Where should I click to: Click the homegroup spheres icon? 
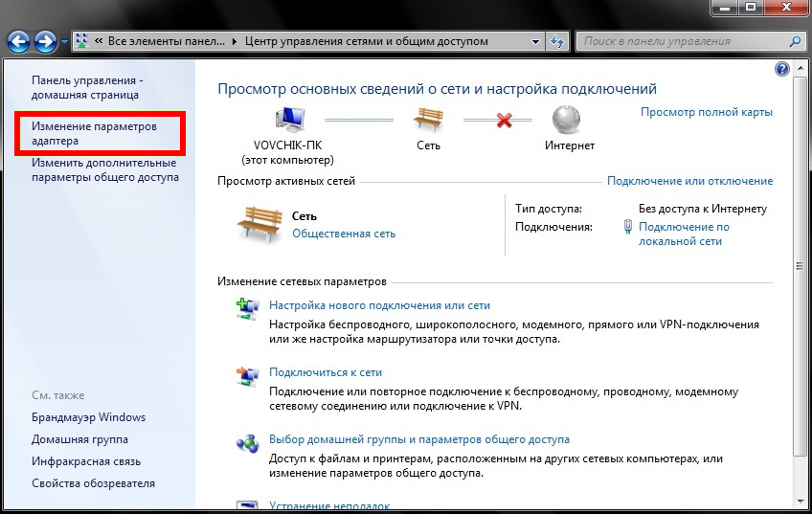[x=248, y=443]
